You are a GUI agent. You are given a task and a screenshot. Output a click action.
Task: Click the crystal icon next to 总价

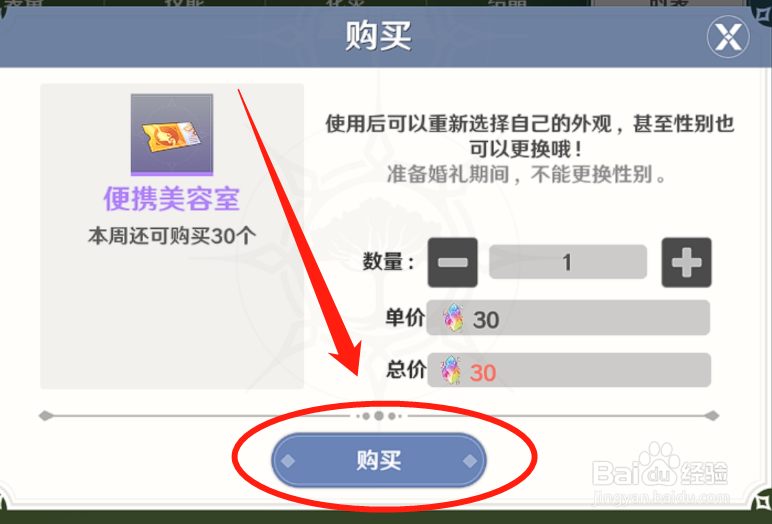[x=450, y=370]
